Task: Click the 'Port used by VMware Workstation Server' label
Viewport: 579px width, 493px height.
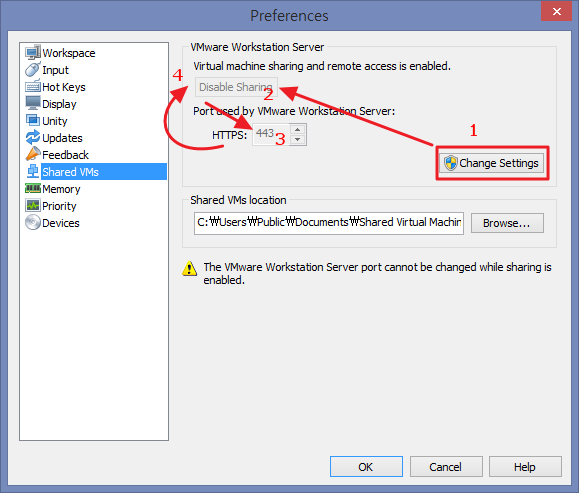Action: 294,111
